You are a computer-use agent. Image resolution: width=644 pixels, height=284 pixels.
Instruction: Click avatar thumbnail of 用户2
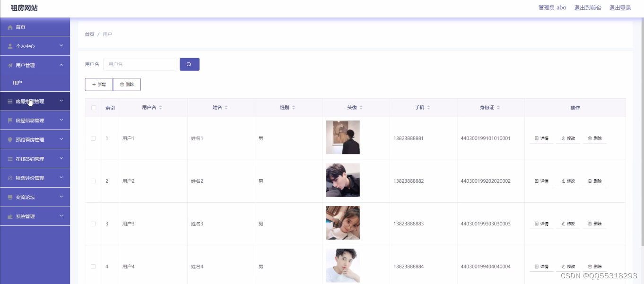[x=343, y=180]
